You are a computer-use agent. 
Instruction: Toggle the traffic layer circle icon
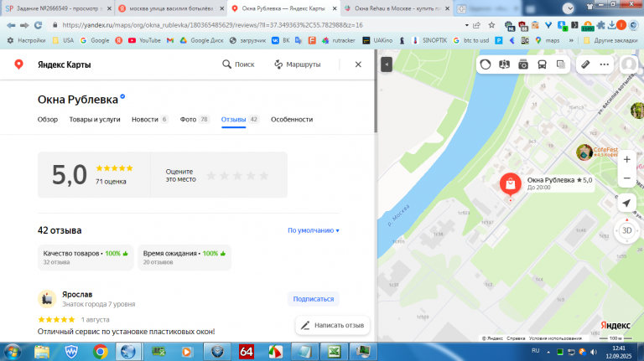pyautogui.click(x=486, y=64)
